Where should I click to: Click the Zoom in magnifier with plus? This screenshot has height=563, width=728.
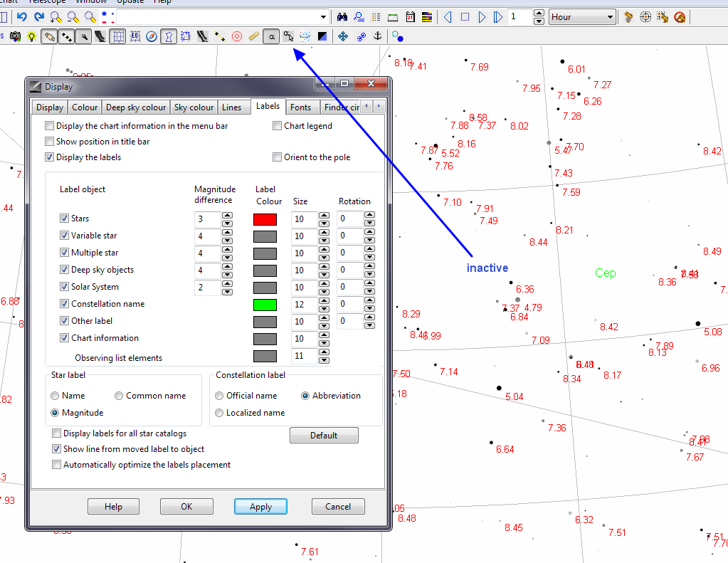pos(56,17)
